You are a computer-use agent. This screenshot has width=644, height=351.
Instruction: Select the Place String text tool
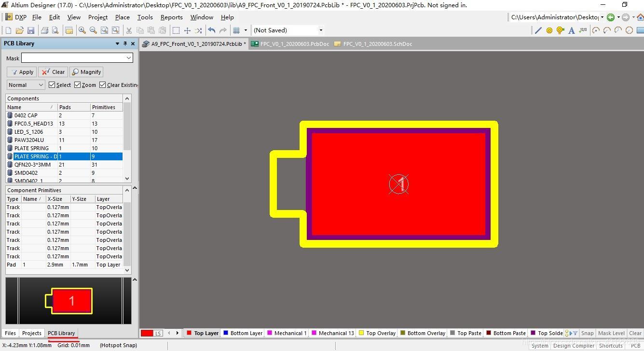[572, 30]
